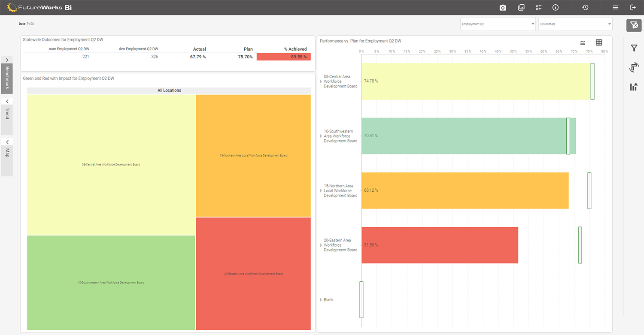
Task: Click the clear filters button at top right
Action: 634,25
